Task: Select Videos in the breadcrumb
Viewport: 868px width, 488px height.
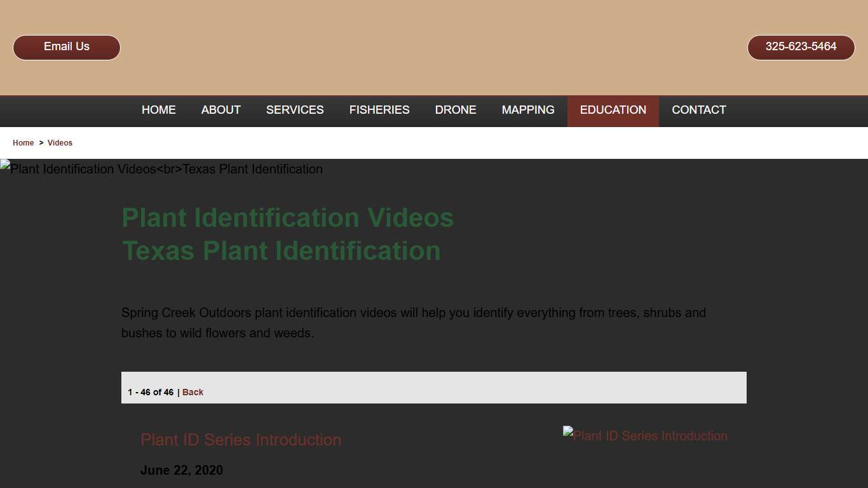Action: (x=60, y=142)
